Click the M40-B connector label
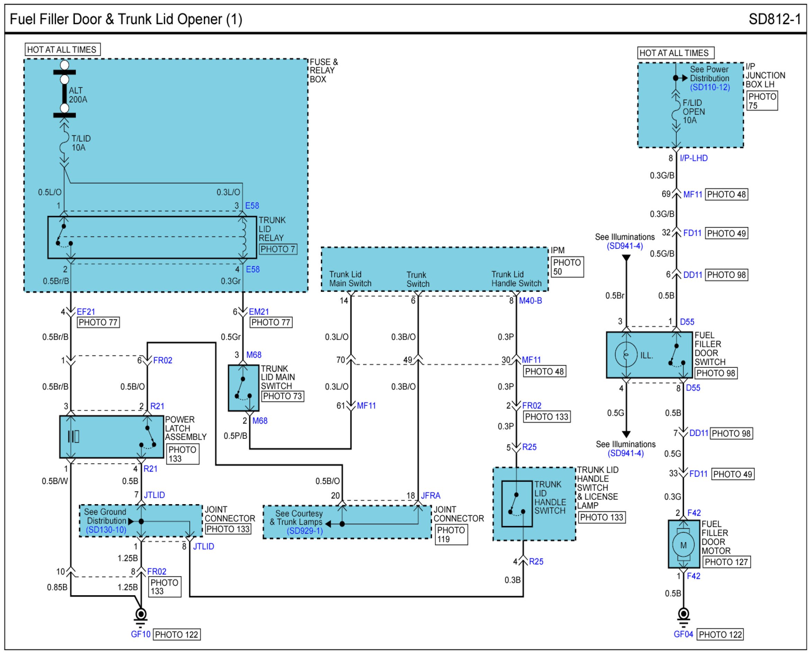Viewport: 812px width, 655px height. pyautogui.click(x=530, y=301)
